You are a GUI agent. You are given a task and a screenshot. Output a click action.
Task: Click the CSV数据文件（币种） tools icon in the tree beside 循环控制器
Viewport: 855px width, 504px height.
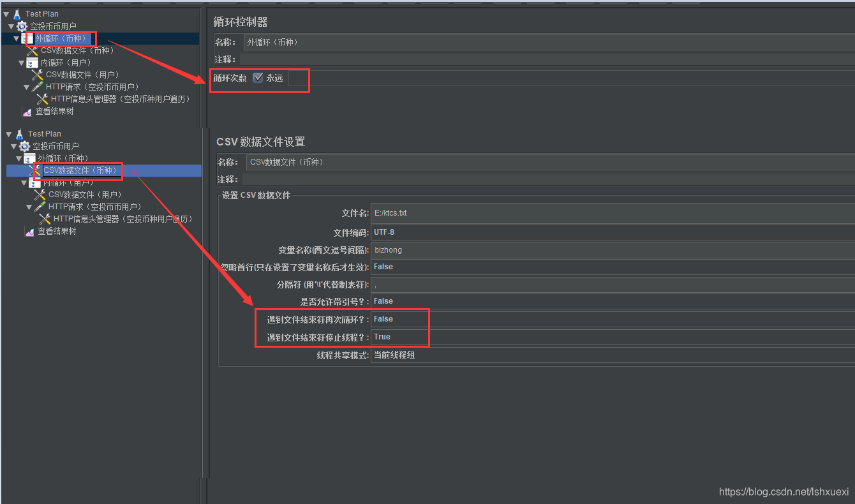click(33, 50)
